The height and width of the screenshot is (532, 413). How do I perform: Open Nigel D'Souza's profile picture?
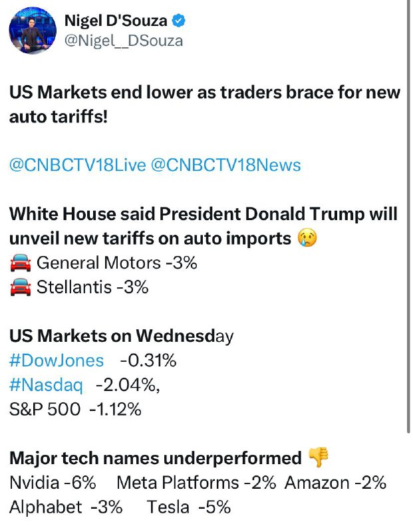pyautogui.click(x=33, y=31)
